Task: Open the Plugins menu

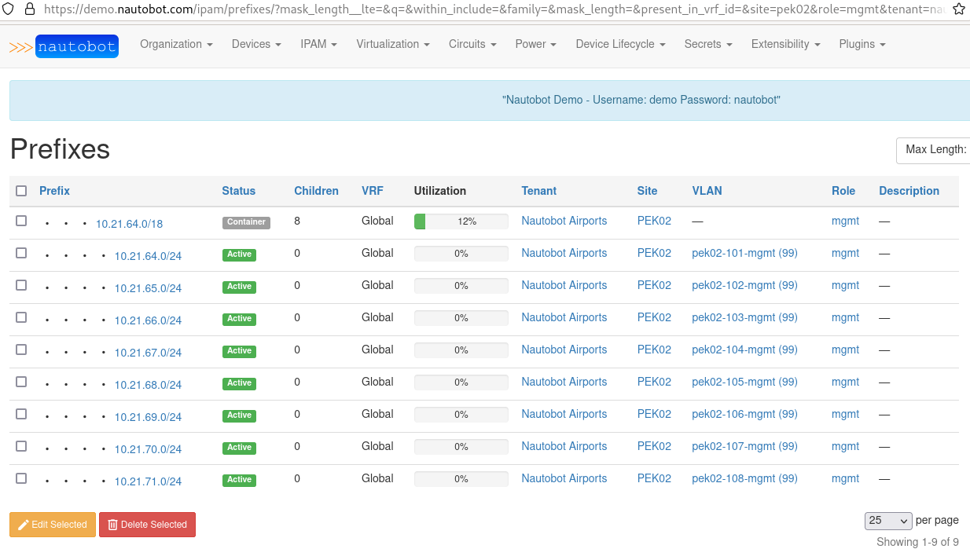Action: [862, 44]
